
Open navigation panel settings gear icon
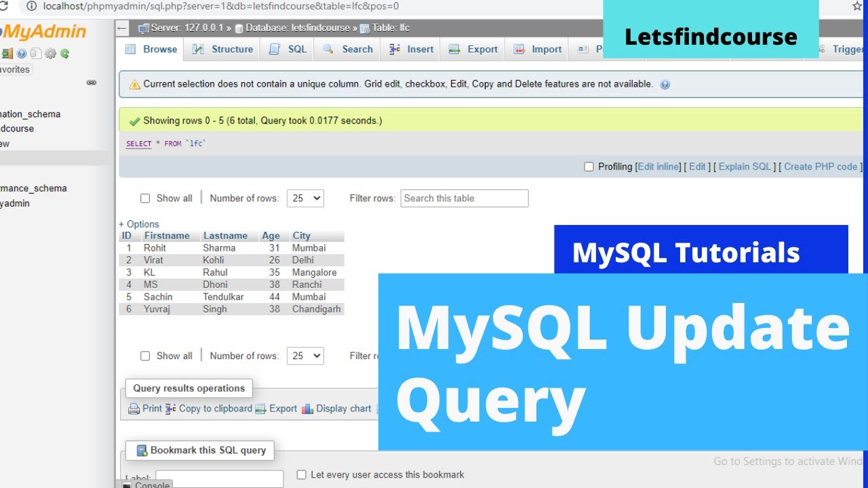click(x=50, y=54)
